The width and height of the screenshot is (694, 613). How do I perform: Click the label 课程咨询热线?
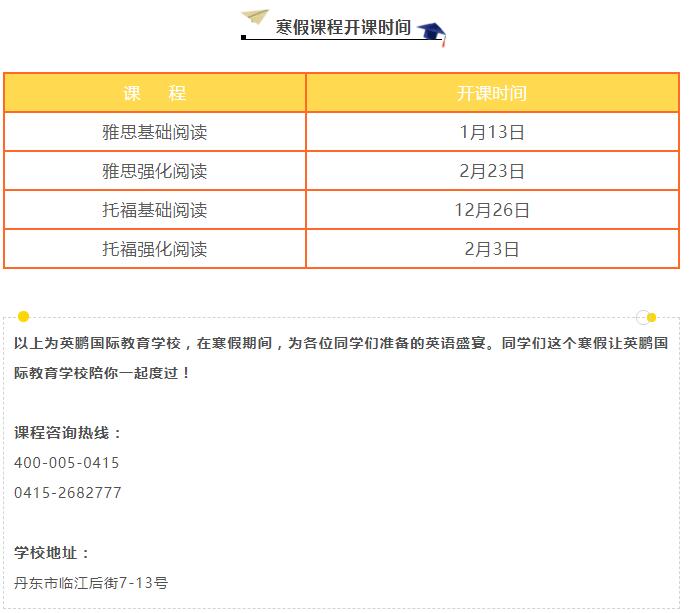pos(68,432)
